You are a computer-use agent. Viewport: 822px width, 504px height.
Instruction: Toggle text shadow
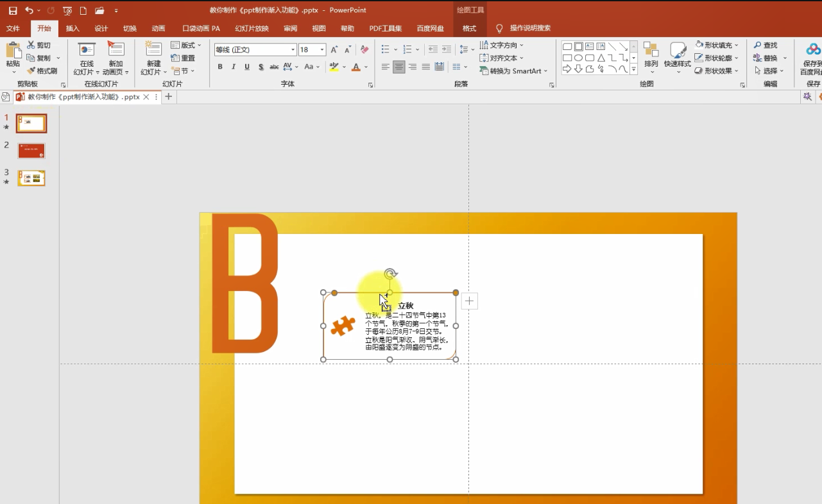pos(261,67)
